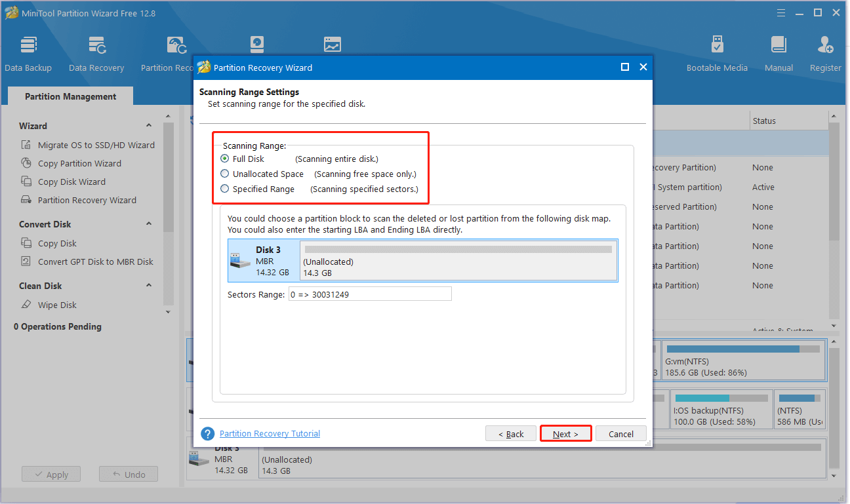Image resolution: width=850 pixels, height=504 pixels.
Task: Click the Migrate OS to SSD/HD Wizard icon
Action: tap(26, 145)
